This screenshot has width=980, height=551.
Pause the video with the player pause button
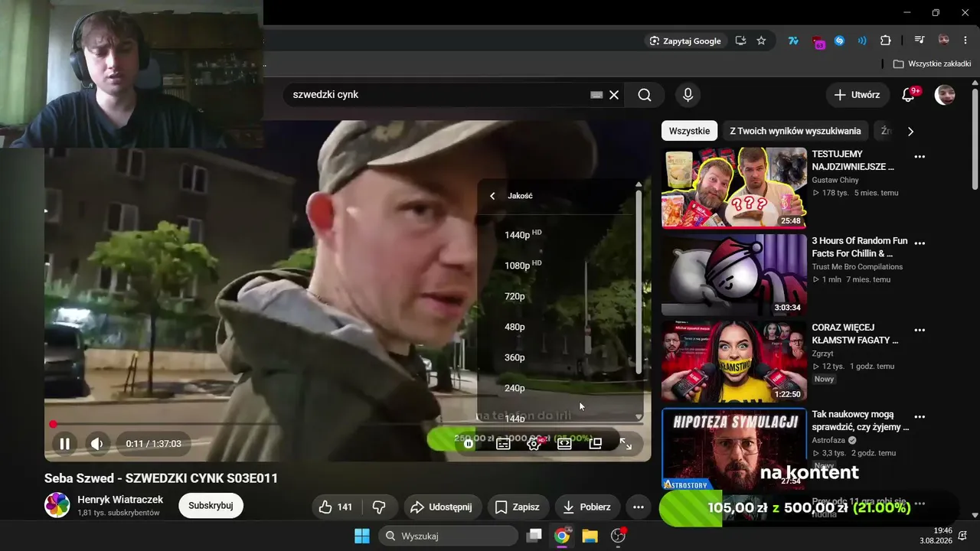(x=65, y=444)
